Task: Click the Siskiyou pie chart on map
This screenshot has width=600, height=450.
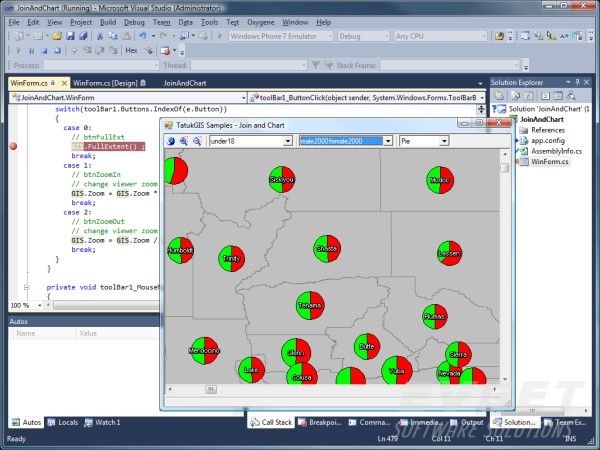Action: [x=282, y=179]
